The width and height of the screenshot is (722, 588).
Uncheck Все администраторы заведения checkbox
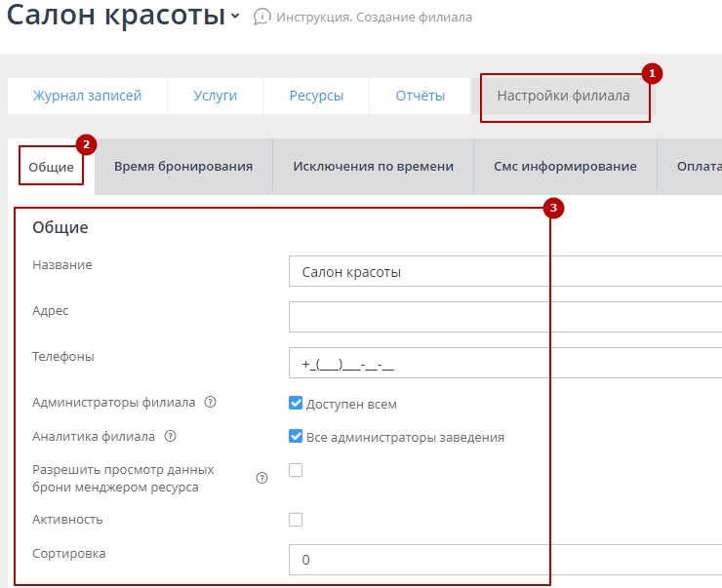tap(296, 437)
